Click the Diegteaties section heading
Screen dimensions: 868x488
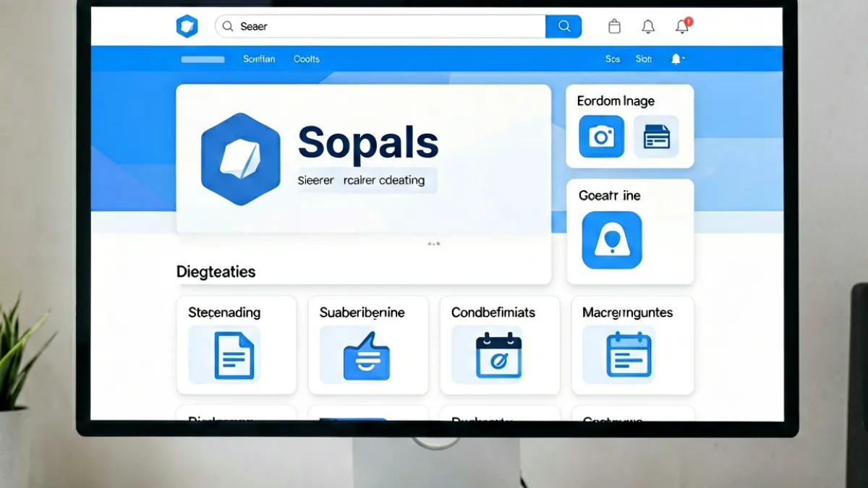(216, 273)
